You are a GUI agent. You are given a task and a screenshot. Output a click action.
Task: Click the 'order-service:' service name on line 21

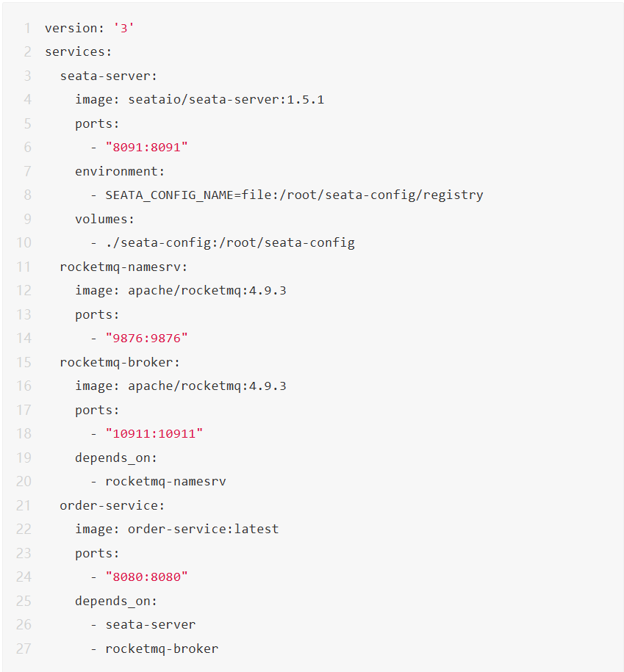tap(112, 505)
